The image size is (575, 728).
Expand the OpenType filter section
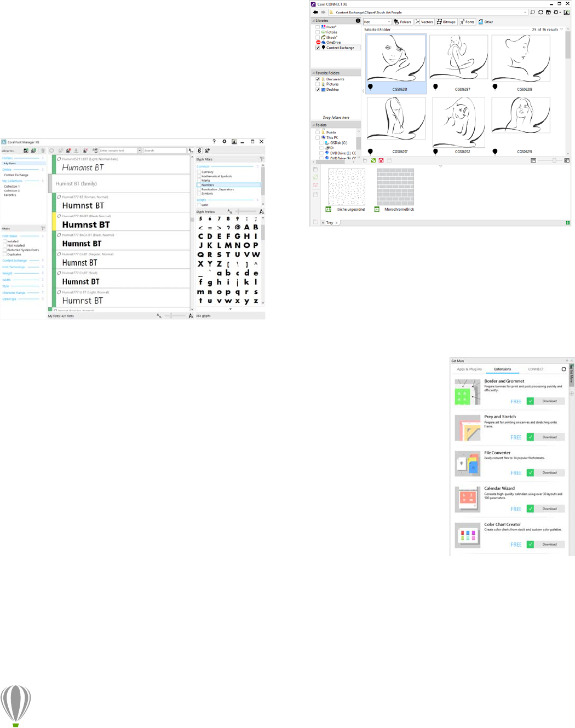point(43,299)
